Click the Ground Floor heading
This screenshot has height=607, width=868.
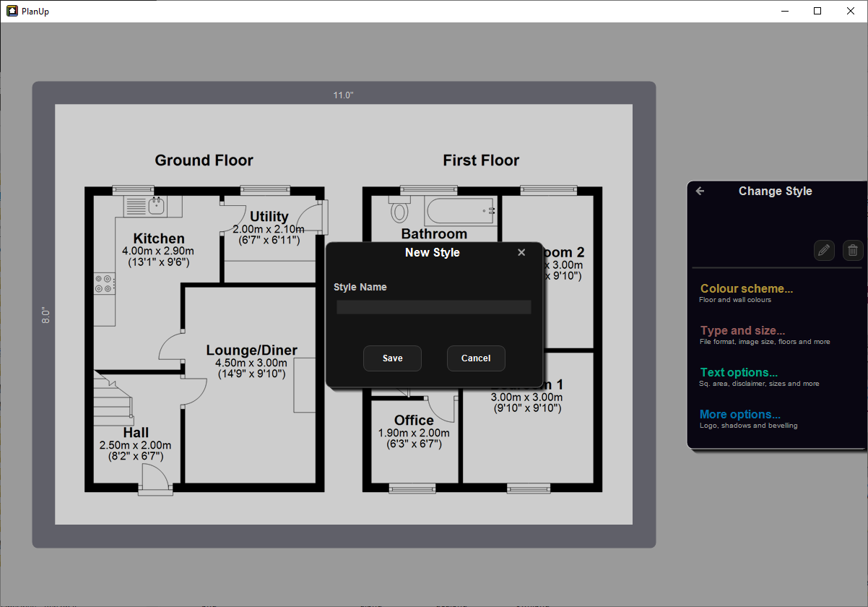click(204, 160)
